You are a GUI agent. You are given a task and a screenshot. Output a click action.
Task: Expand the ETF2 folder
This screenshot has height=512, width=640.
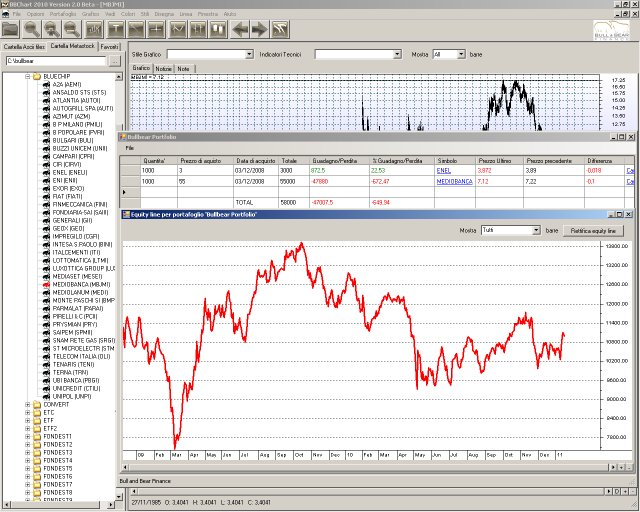[28, 429]
